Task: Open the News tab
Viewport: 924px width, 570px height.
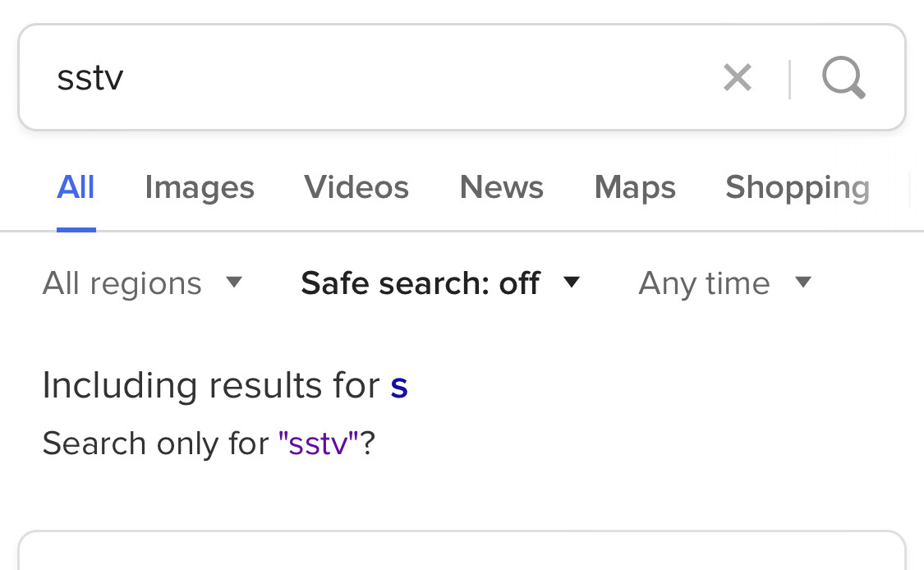Action: pos(502,187)
